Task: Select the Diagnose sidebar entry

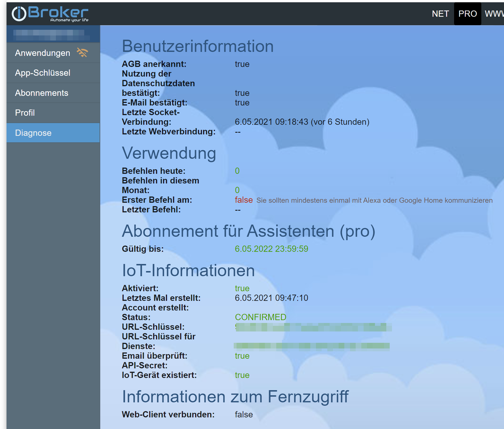Action: point(53,133)
